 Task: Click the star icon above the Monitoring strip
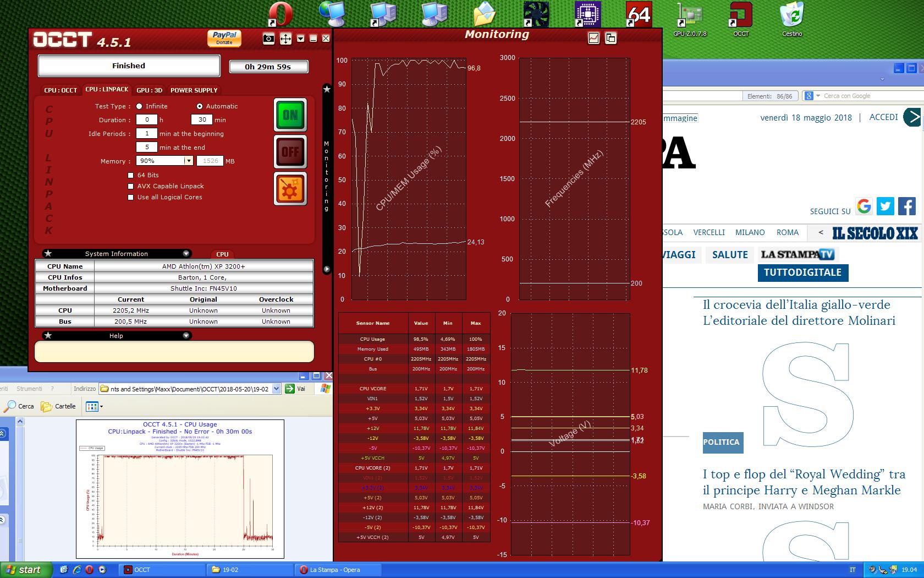(327, 89)
